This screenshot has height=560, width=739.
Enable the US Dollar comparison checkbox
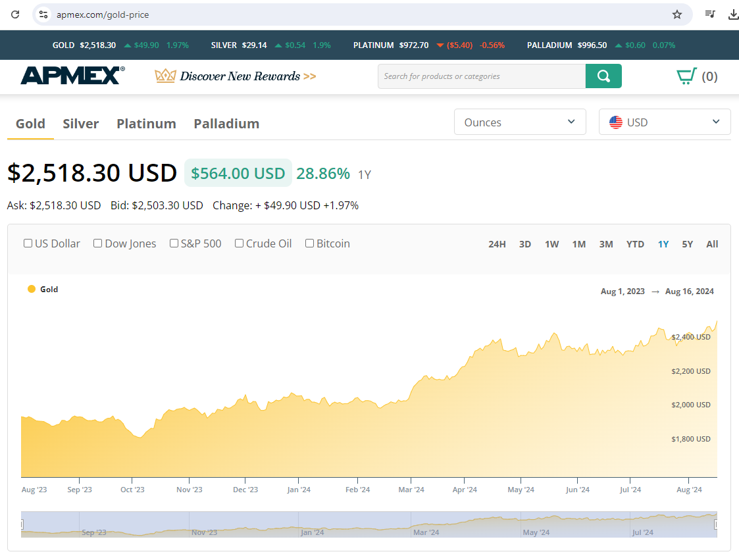(x=28, y=243)
